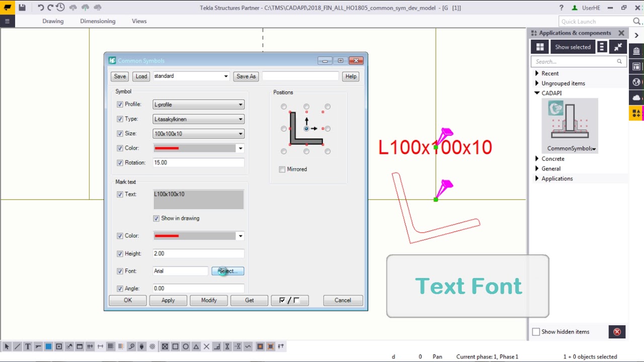Image resolution: width=644 pixels, height=362 pixels.
Task: Click Select... button next to Font
Action: click(228, 271)
